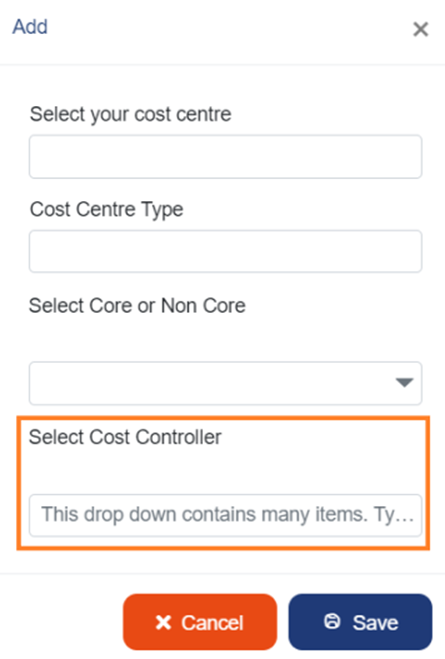445x659 pixels.
Task: Save the new cost centre entry
Action: pyautogui.click(x=360, y=622)
